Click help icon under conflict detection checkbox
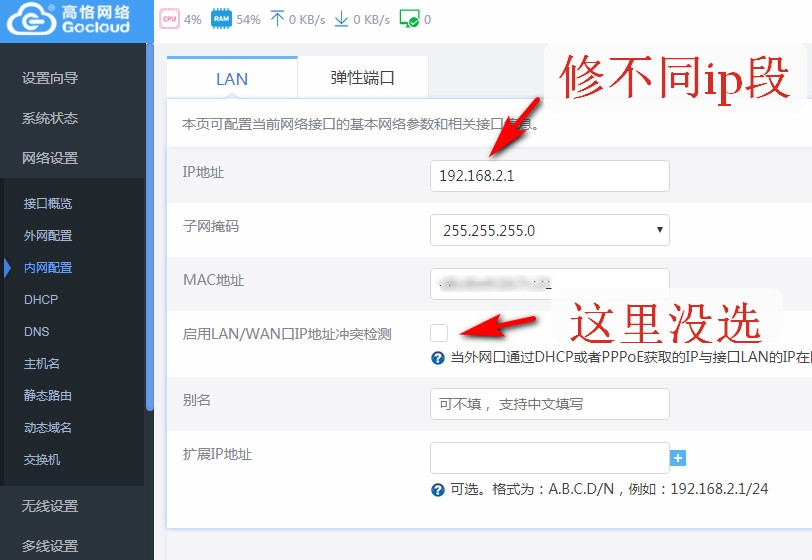Image resolution: width=812 pixels, height=560 pixels. pyautogui.click(x=438, y=357)
